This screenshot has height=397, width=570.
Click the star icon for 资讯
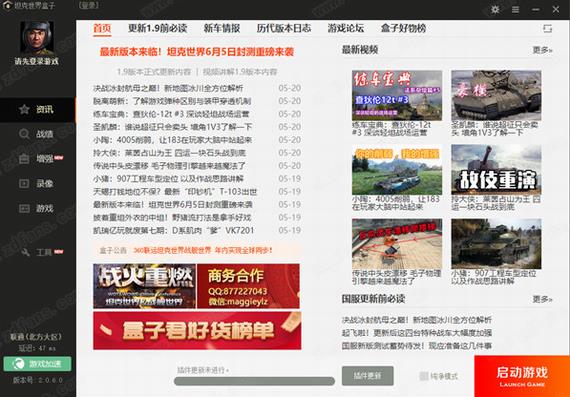(x=24, y=109)
